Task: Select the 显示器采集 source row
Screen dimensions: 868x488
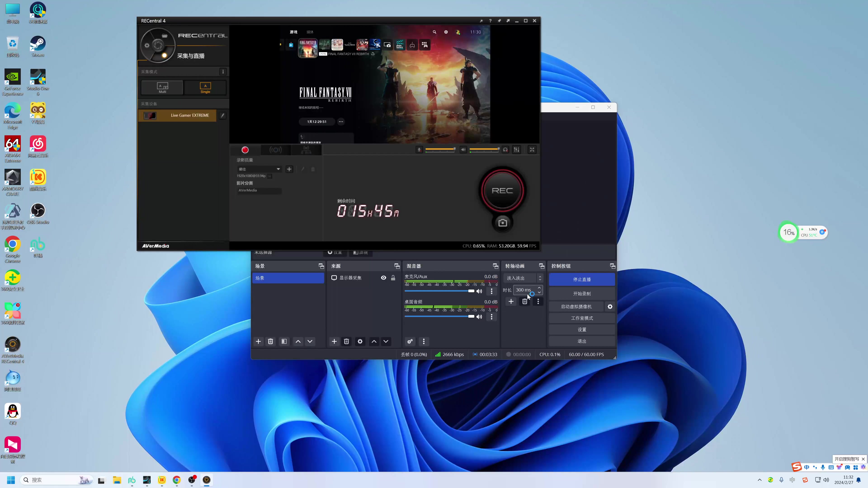Action: [364, 278]
